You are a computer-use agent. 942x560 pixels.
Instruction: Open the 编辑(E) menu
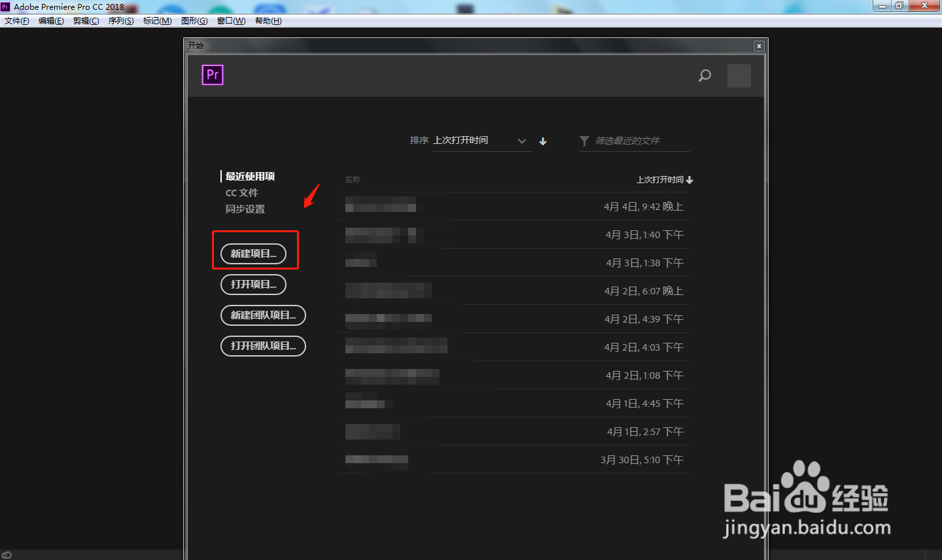[x=51, y=21]
